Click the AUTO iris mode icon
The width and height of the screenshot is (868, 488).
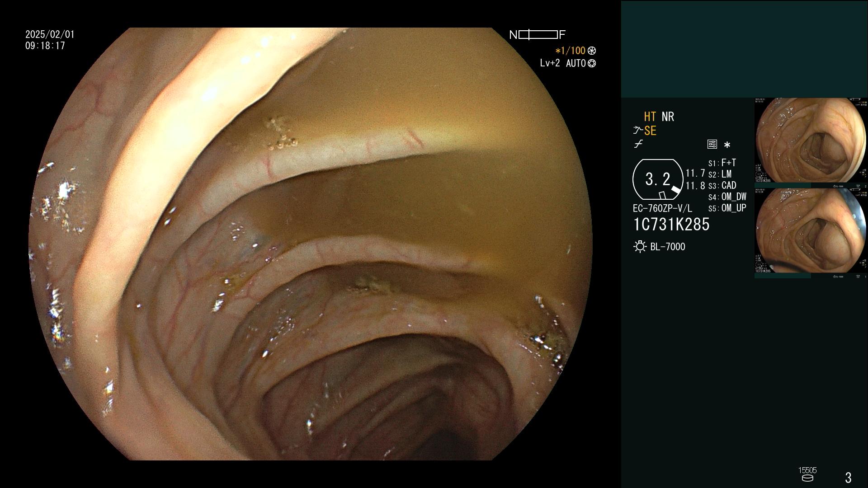point(592,63)
